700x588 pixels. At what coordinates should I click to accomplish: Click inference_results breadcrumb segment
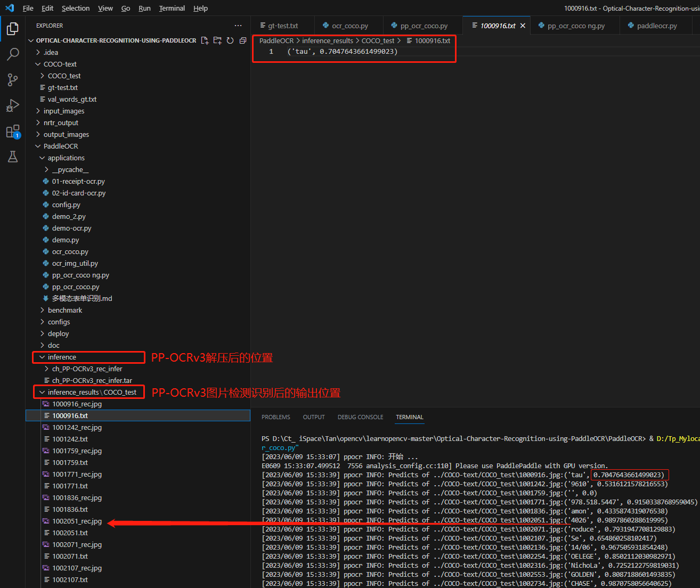[328, 40]
